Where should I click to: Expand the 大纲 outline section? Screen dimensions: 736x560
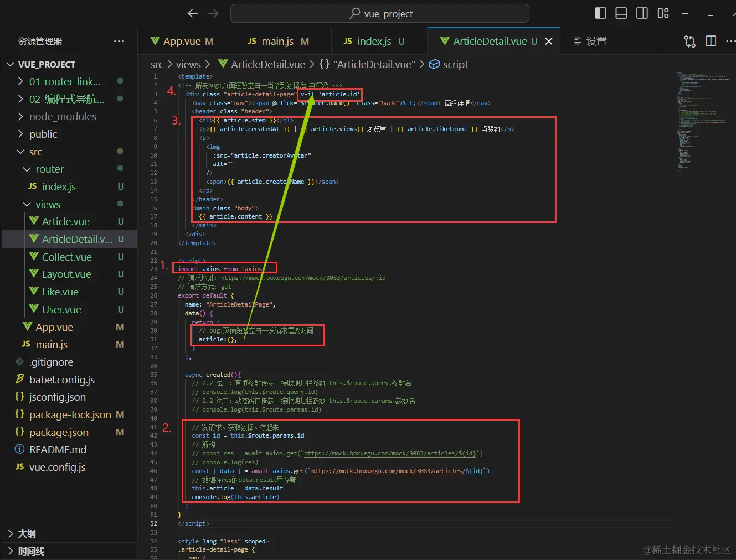pyautogui.click(x=70, y=534)
